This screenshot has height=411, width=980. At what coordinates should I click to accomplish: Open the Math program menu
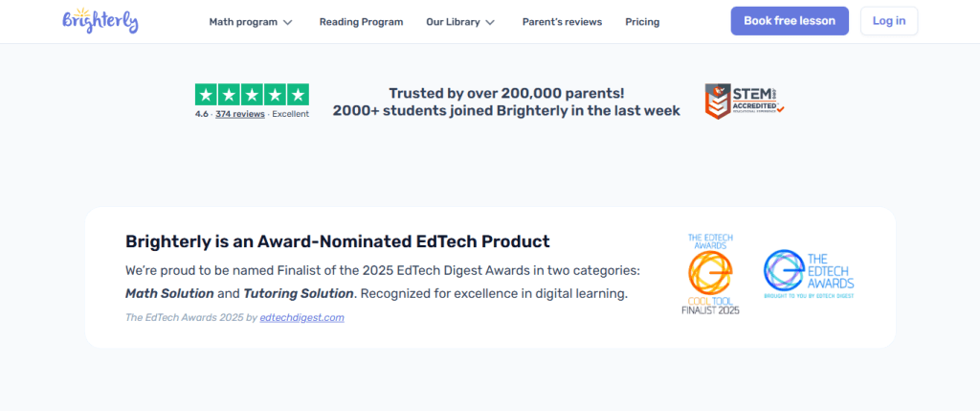tap(243, 22)
